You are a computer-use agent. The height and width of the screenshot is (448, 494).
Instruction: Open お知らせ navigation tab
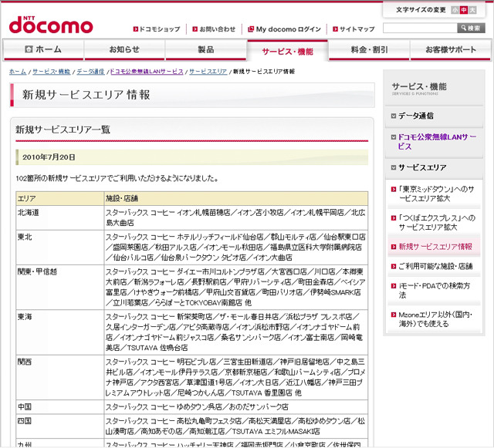tap(124, 49)
